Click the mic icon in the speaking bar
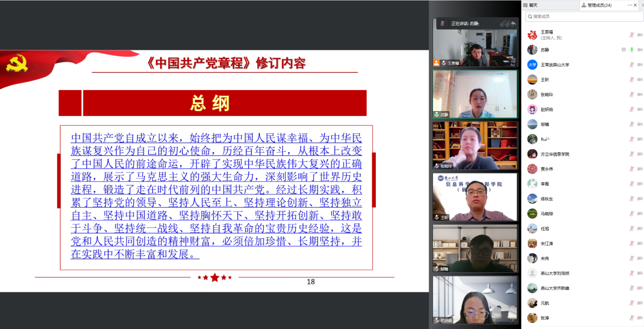 coord(442,23)
